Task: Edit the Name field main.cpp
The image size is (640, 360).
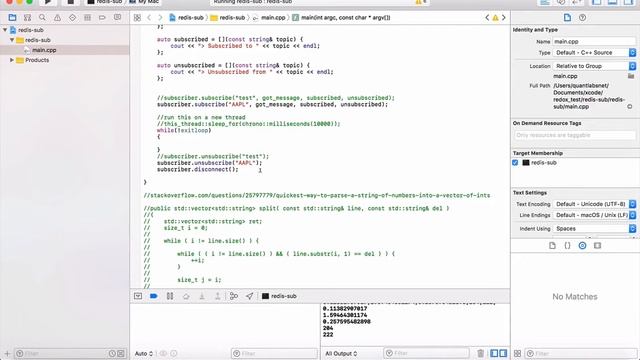Action: tap(594, 41)
